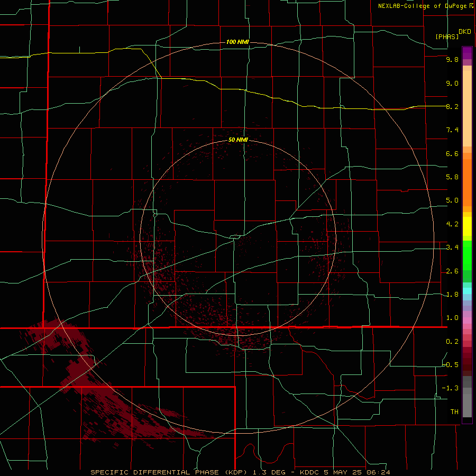Pick the yellow segment of color scale

[x=467, y=226]
